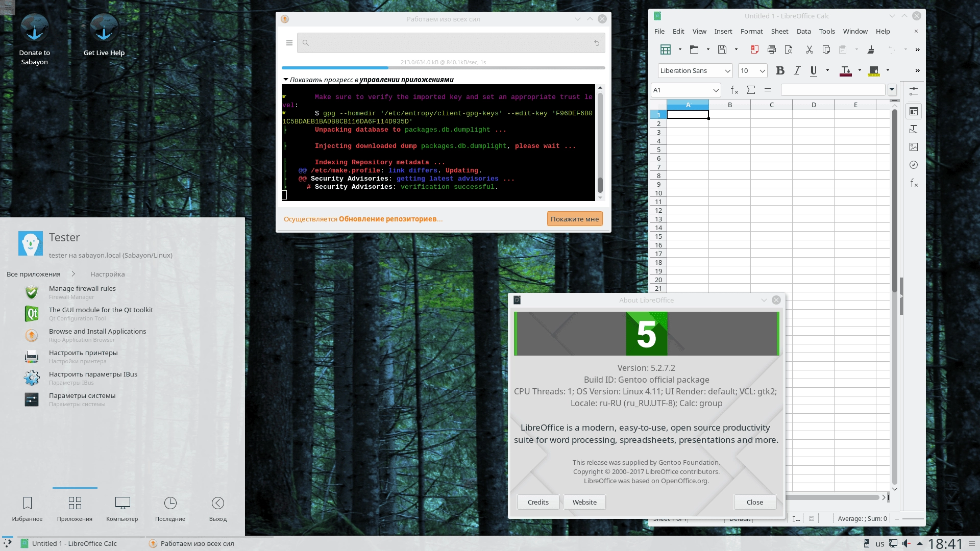Open the Save options dropdown arrow
Image resolution: width=980 pixels, height=551 pixels.
[x=736, y=49]
